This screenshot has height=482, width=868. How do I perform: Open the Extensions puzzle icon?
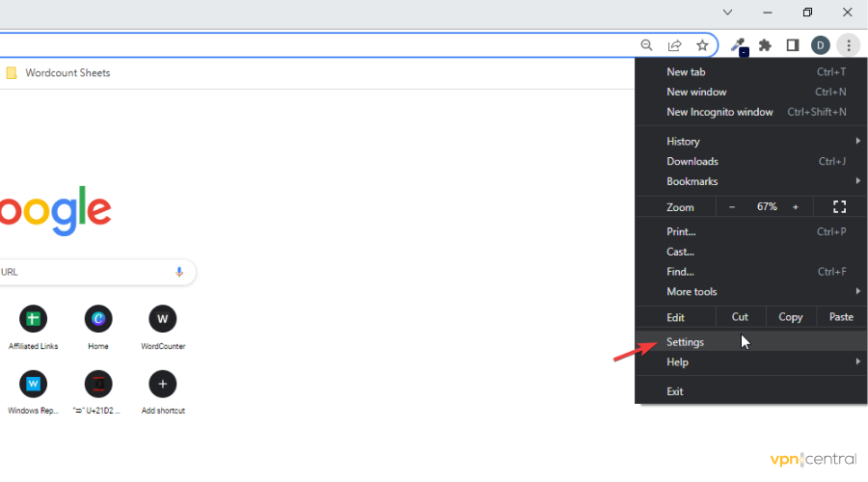coord(765,45)
